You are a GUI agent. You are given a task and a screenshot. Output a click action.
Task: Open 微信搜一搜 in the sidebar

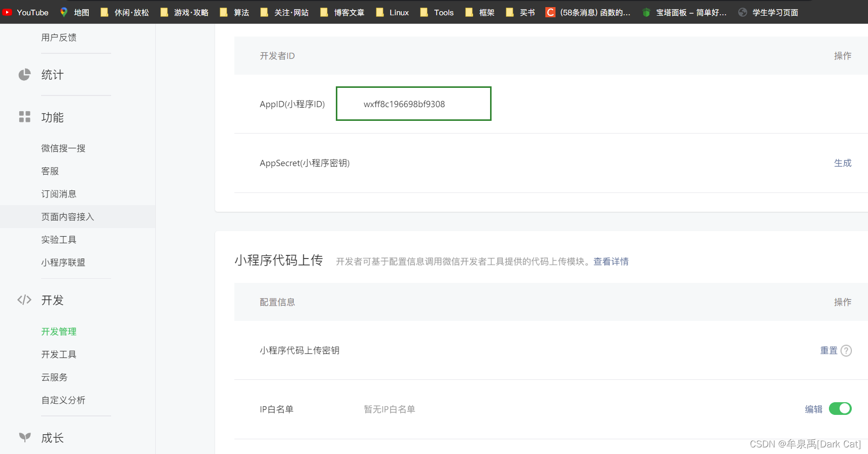click(x=63, y=148)
